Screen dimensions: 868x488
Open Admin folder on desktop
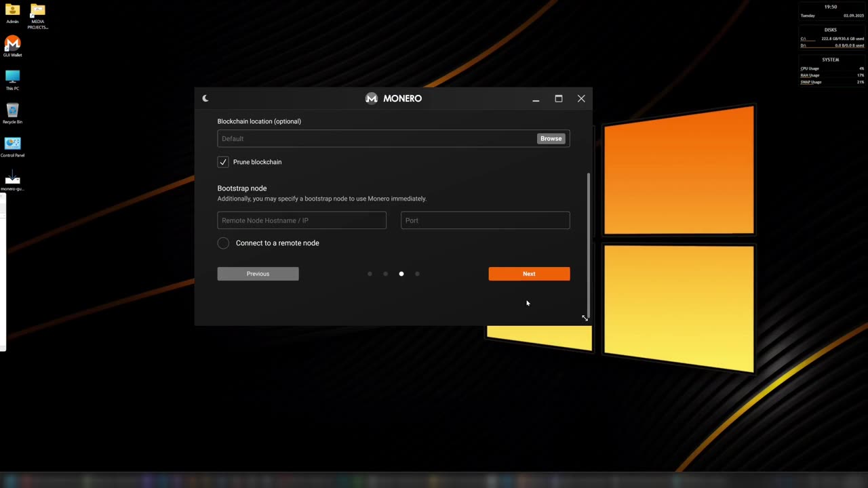tap(12, 13)
